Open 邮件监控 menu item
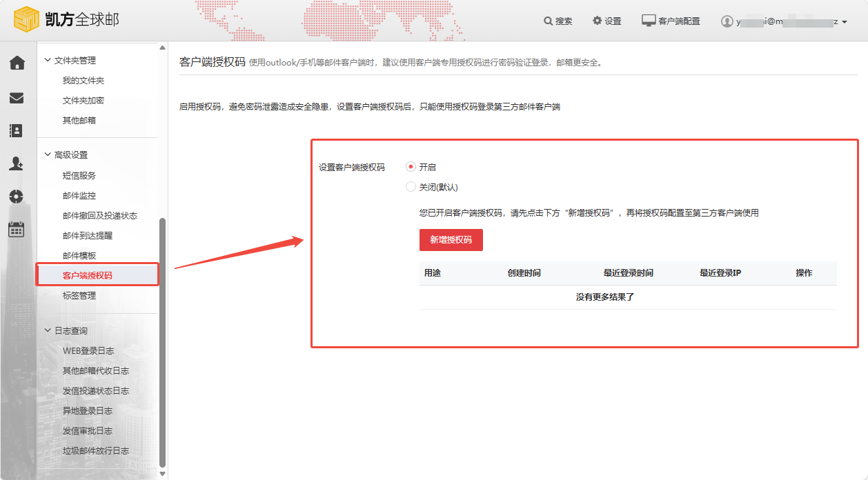This screenshot has height=480, width=868. click(x=79, y=196)
